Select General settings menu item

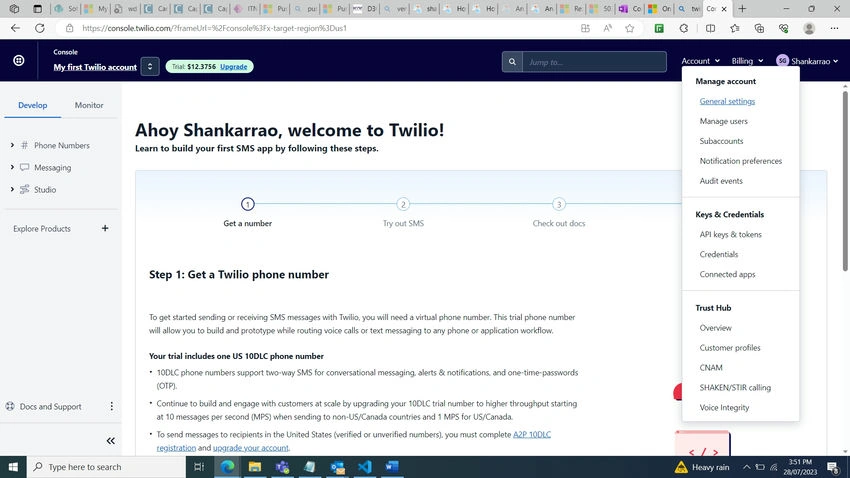(727, 101)
